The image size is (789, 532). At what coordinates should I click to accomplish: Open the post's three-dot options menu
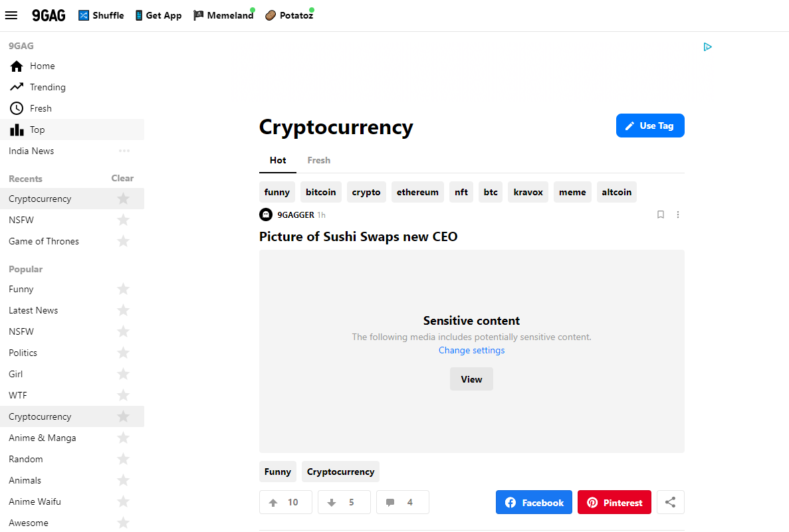tap(678, 215)
